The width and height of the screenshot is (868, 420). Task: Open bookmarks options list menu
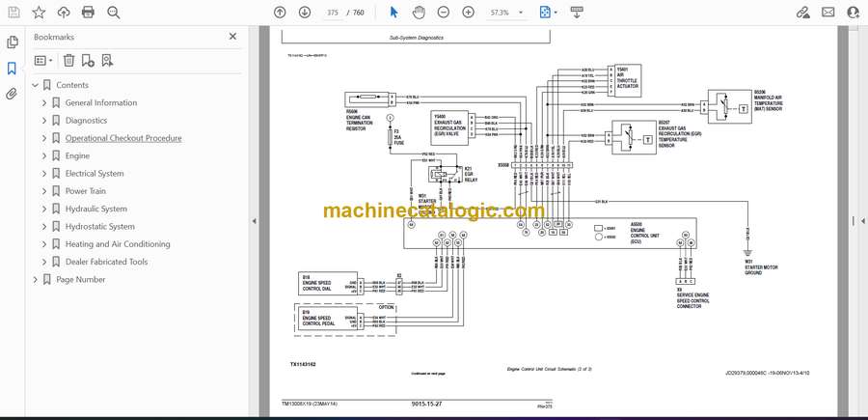click(x=43, y=61)
